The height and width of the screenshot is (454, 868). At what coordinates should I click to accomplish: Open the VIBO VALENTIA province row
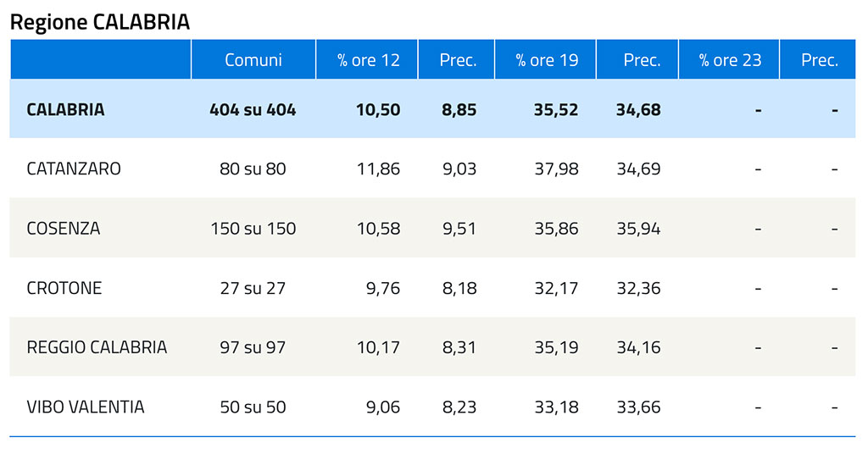point(432,407)
